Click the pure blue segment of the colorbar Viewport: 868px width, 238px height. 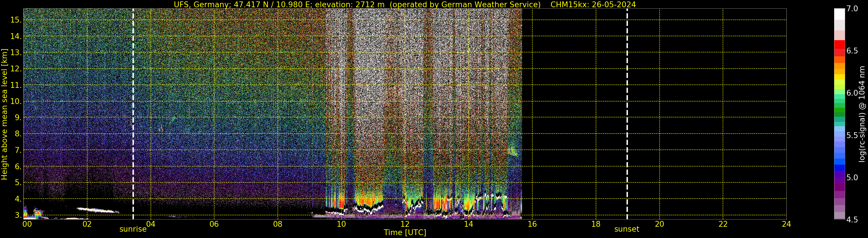[x=839, y=168]
